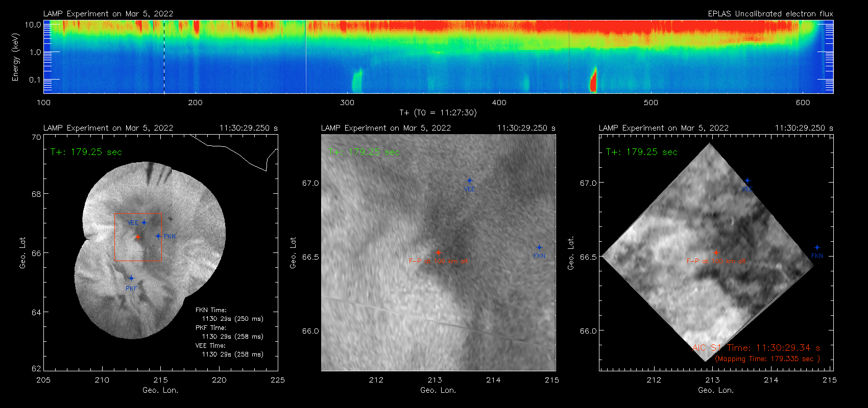Click '11:30:29.250 s' timestamp above overview map
This screenshot has width=868, height=408.
pos(249,128)
